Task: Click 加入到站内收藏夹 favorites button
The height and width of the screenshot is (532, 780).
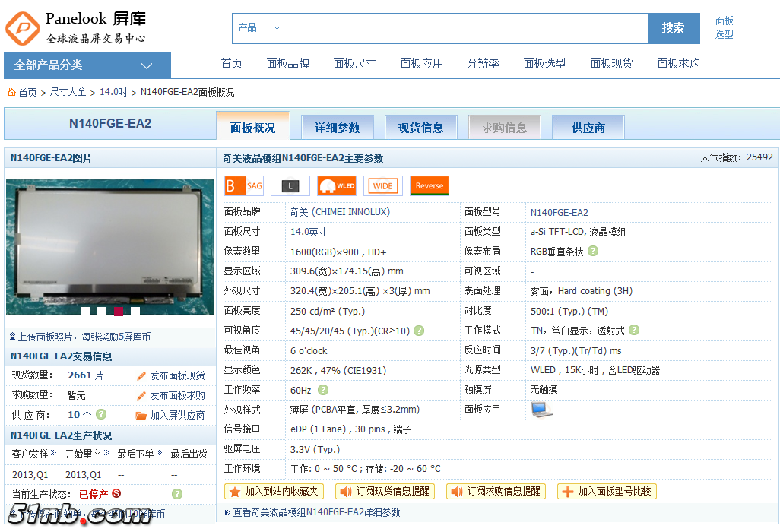Action: (x=274, y=492)
